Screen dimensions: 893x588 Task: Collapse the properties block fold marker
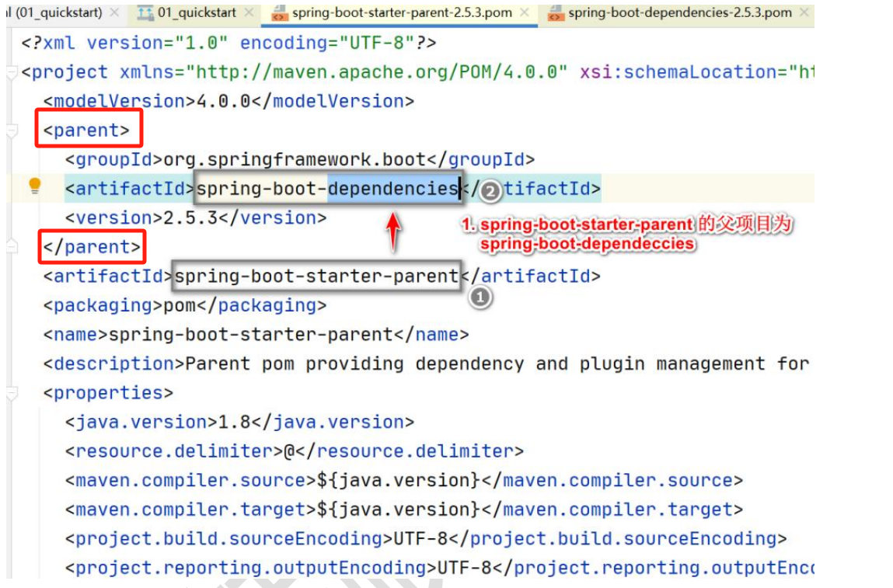[12, 393]
